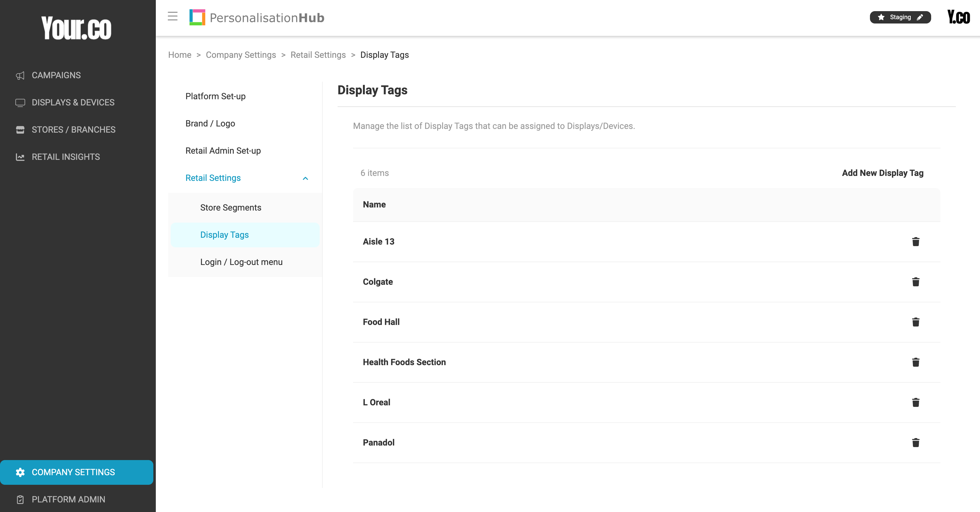Image resolution: width=980 pixels, height=512 pixels.
Task: Go to Displays & Devices
Action: tap(73, 102)
